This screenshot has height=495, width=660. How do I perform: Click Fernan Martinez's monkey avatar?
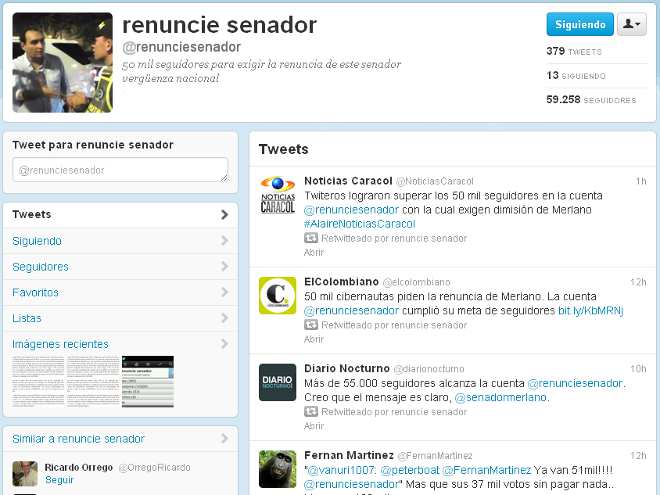tap(277, 468)
